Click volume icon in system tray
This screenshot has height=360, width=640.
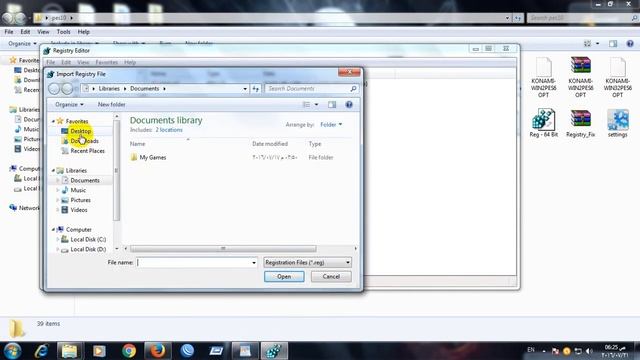589,351
